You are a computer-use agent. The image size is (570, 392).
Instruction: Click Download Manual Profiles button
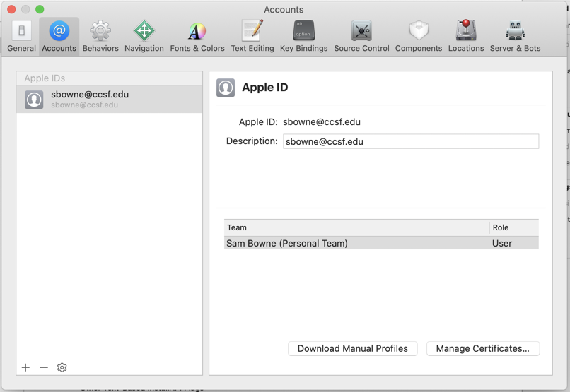(352, 348)
